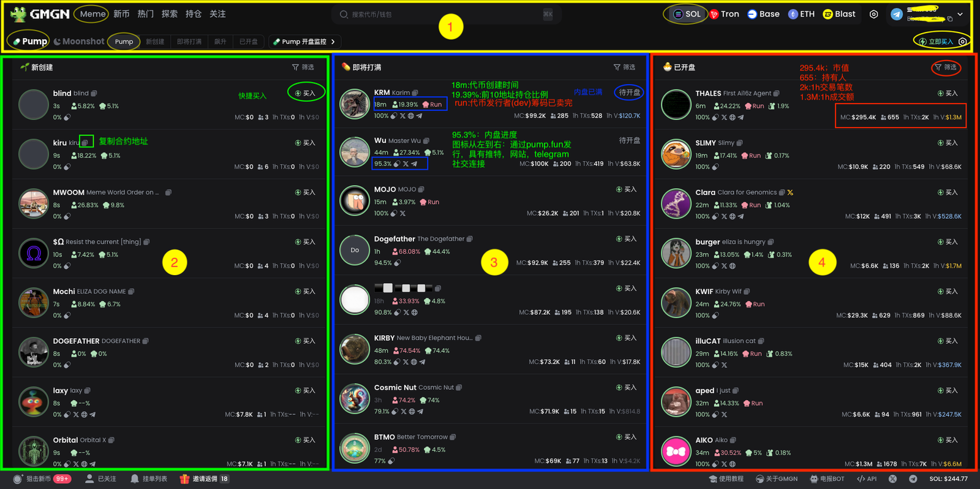Click 买入 for blind token
980x489 pixels.
pos(305,93)
